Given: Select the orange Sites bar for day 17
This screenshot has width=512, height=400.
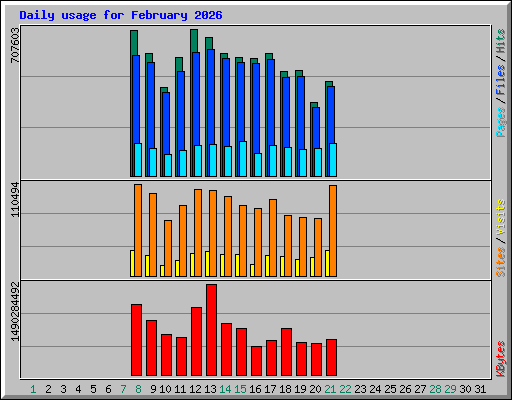Looking at the screenshot, I should [x=273, y=238].
